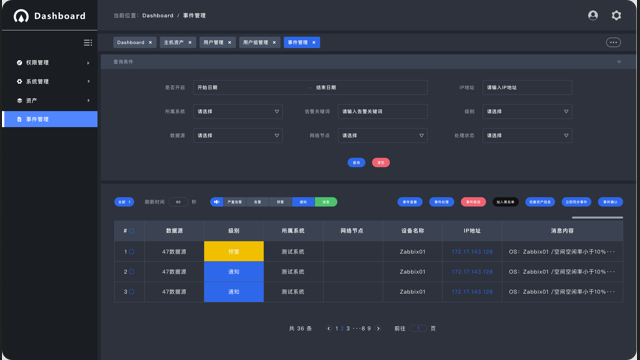640x360 pixels.
Task: Click the table horizontal scrollbar thumb
Action: [x=597, y=218]
